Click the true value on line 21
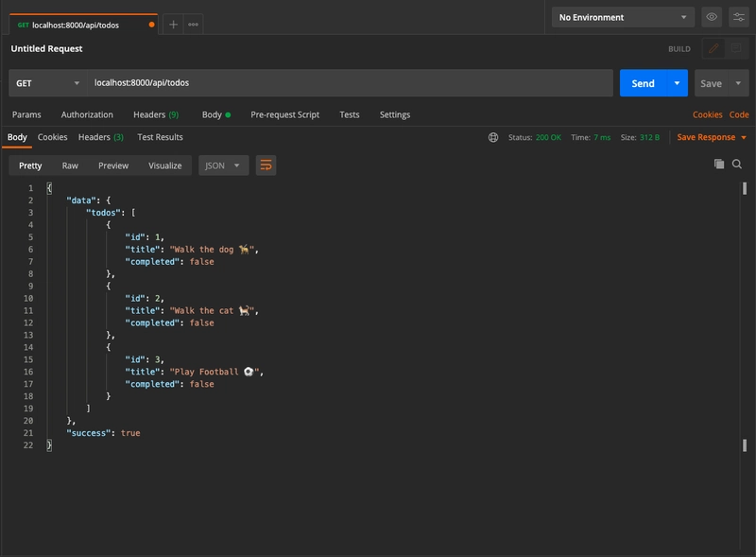756x557 pixels. (x=130, y=433)
